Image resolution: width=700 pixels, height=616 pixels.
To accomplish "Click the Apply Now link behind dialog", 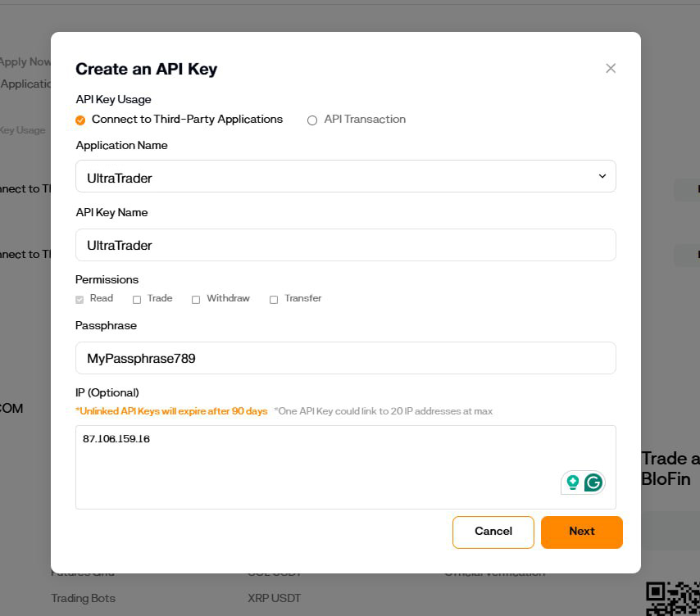I will (25, 61).
